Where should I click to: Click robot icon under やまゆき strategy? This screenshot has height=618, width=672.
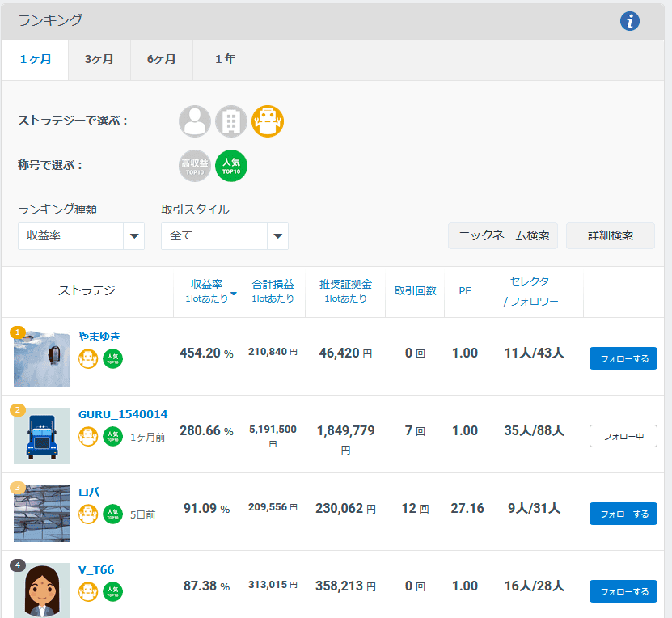[88, 358]
